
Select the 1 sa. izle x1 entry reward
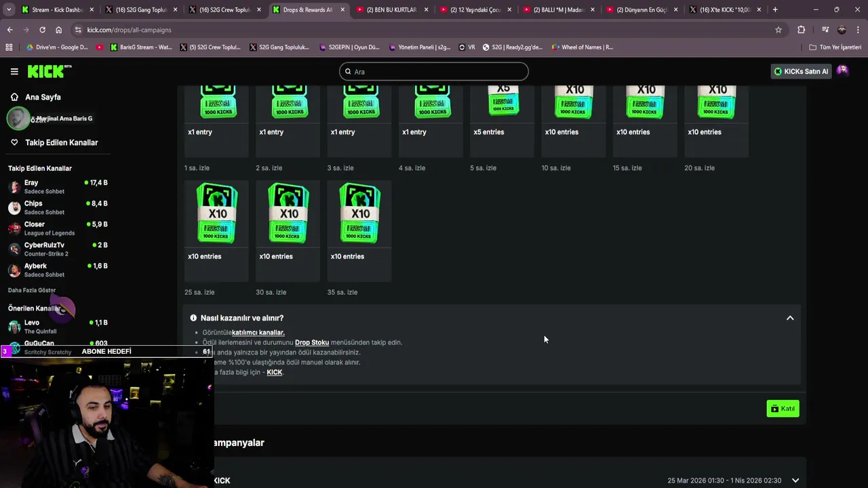[216, 121]
